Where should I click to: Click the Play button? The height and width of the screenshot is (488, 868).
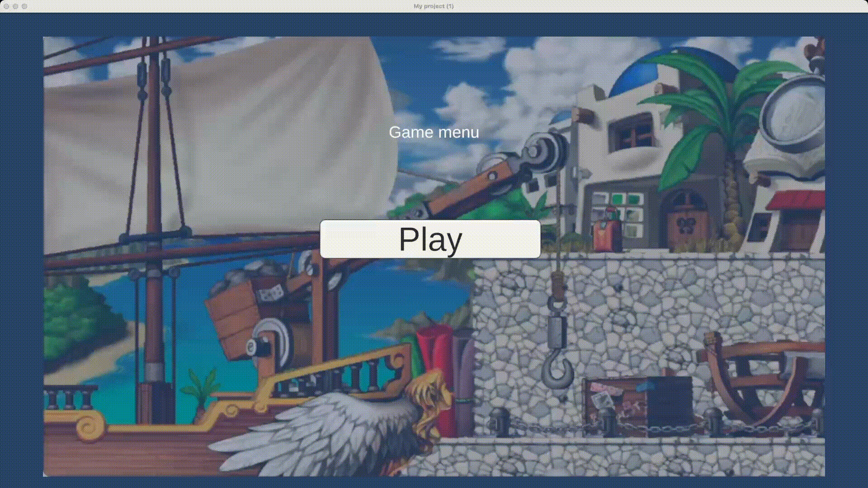pyautogui.click(x=430, y=239)
